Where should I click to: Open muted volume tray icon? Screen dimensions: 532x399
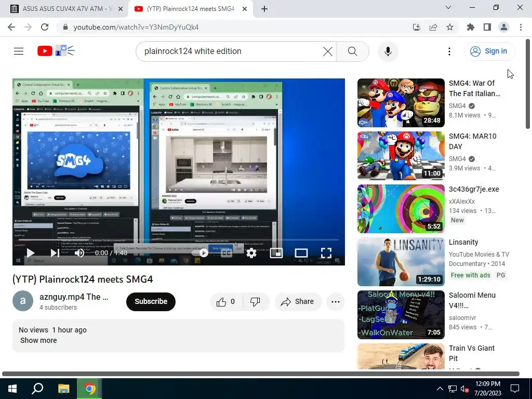point(464,389)
